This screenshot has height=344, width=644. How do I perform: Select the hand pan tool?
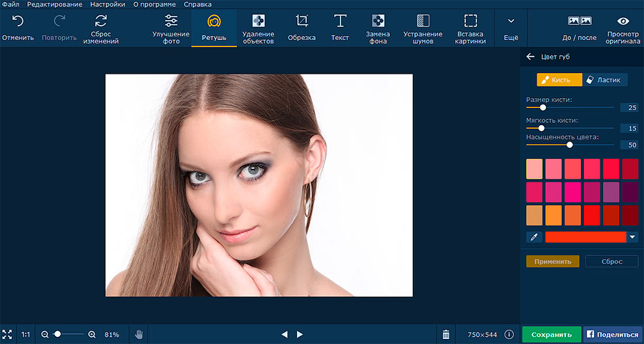tap(139, 334)
